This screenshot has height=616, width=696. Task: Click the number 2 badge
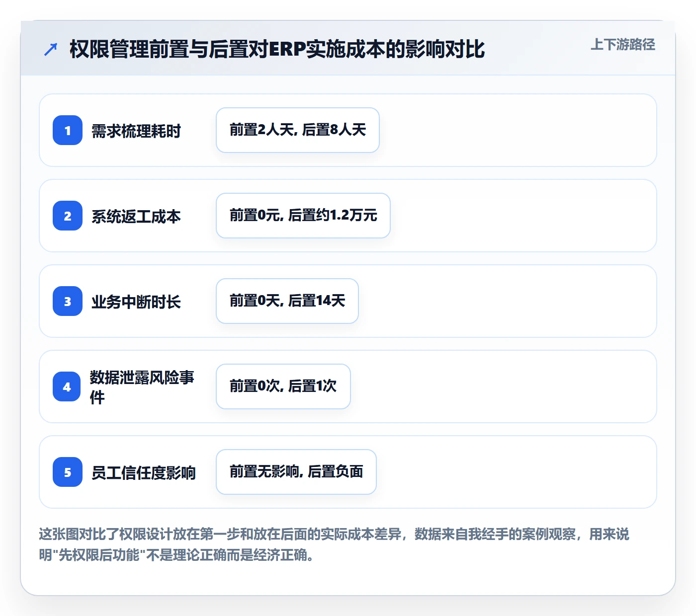click(68, 216)
